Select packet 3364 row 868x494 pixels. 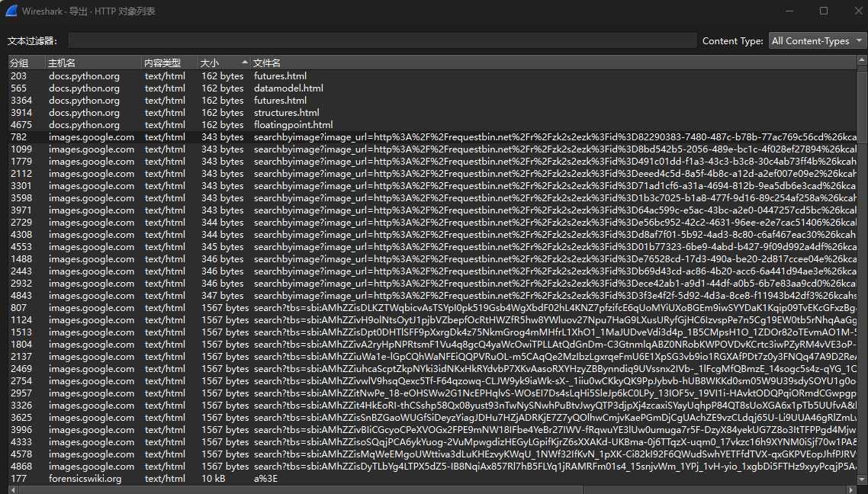(432, 100)
